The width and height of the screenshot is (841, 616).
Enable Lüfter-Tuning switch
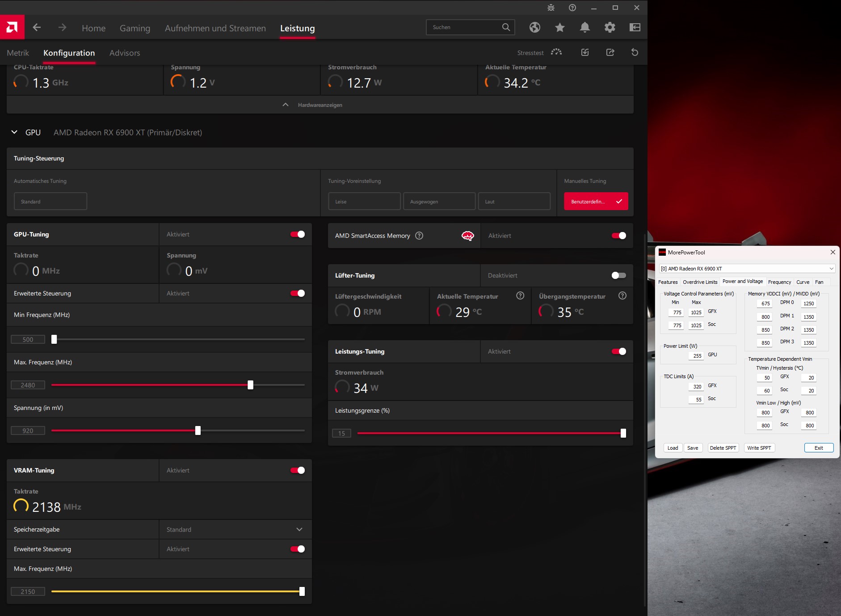[x=619, y=275]
